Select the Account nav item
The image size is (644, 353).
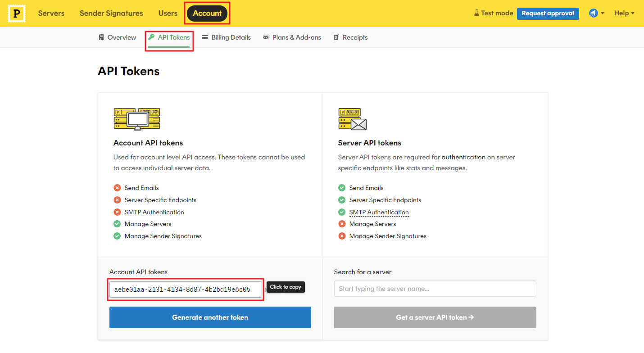[207, 14]
